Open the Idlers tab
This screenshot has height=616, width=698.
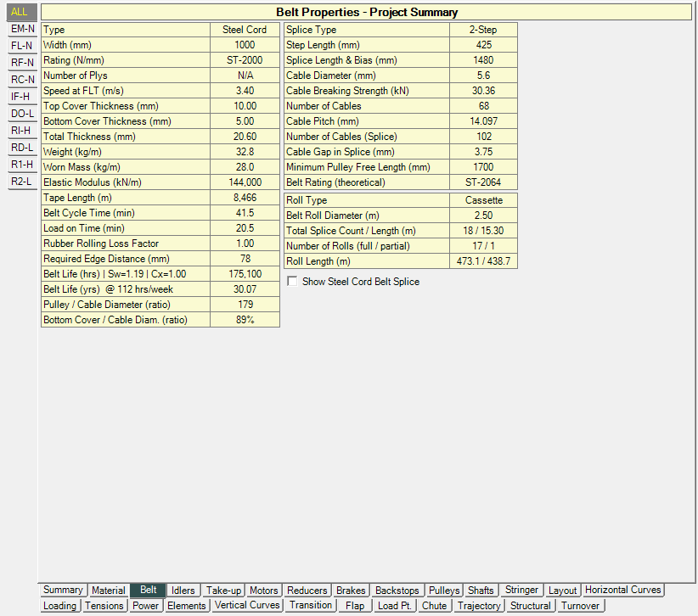[183, 591]
